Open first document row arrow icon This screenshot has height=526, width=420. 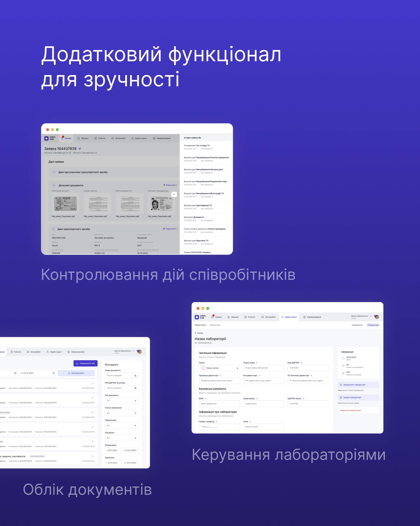92,384
